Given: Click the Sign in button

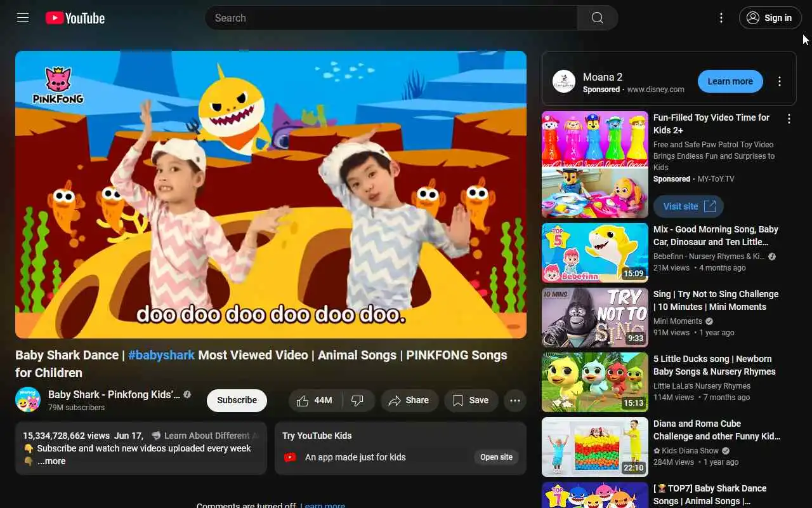Looking at the screenshot, I should (770, 18).
